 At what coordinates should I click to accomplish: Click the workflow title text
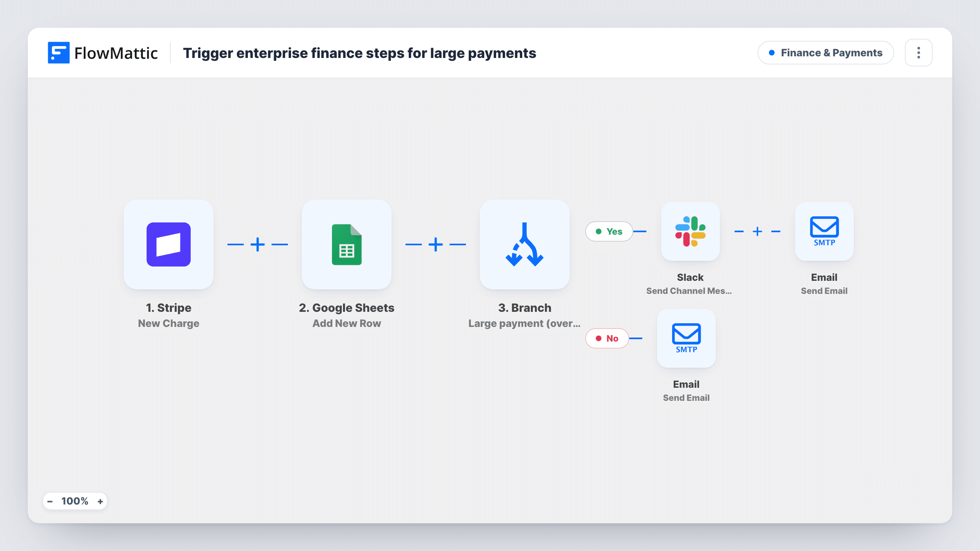(359, 53)
